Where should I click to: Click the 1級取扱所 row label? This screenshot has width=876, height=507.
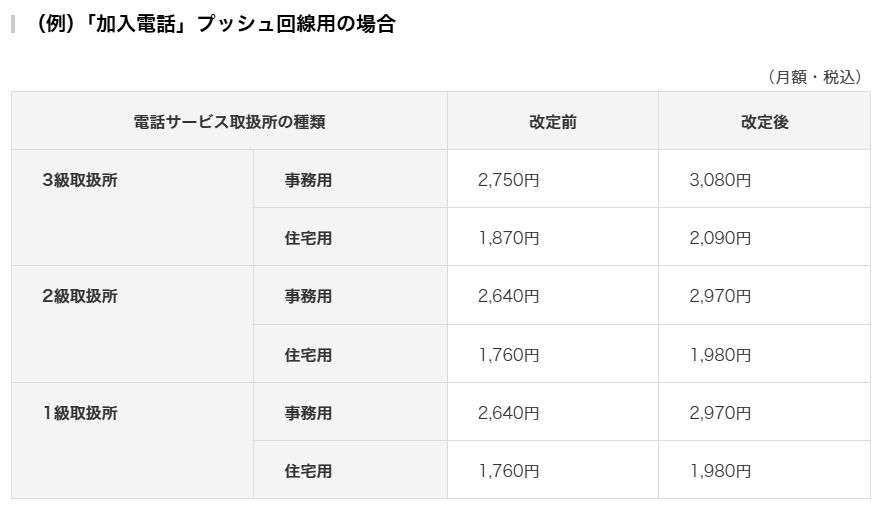pyautogui.click(x=80, y=412)
